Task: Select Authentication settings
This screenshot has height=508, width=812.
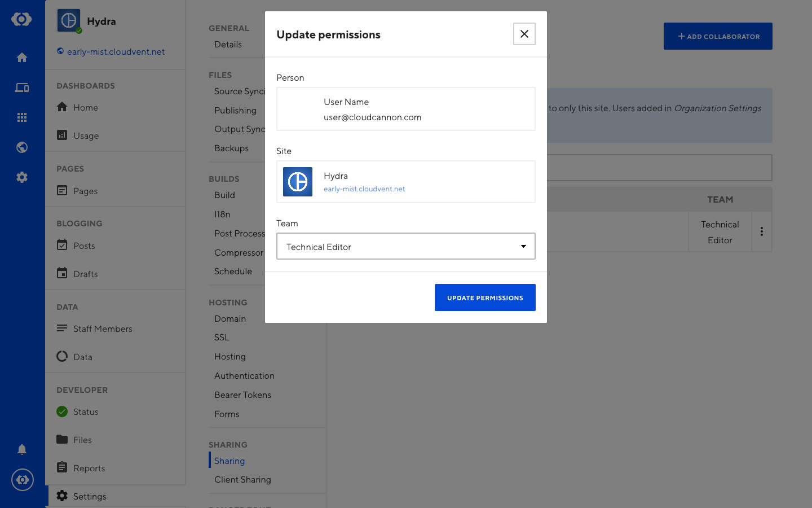Action: tap(244, 376)
